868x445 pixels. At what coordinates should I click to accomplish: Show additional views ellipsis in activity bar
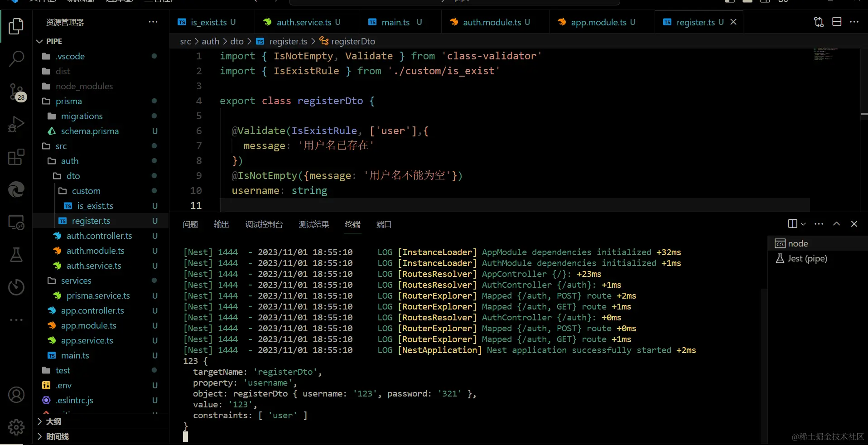tap(16, 320)
